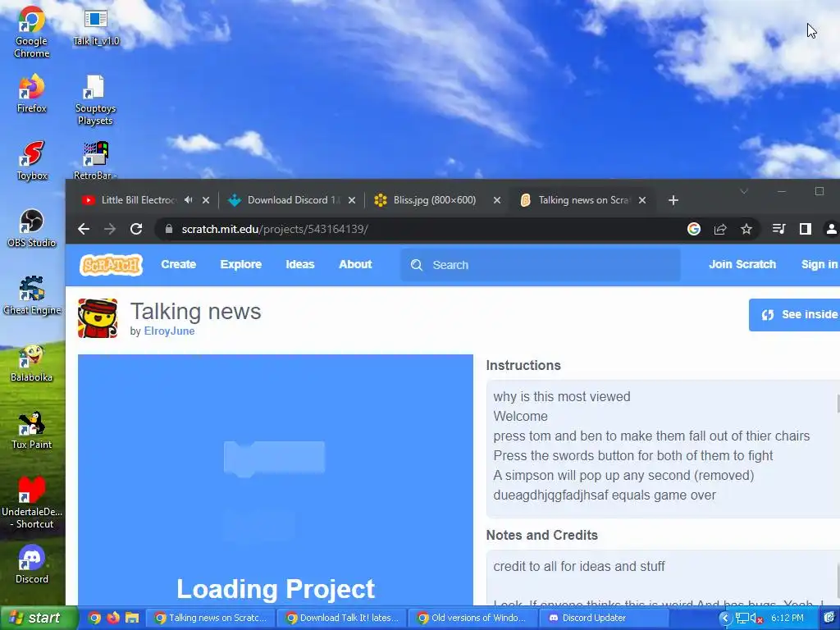This screenshot has width=840, height=630.
Task: Open Firefox quick launch icon in taskbar
Action: [113, 618]
